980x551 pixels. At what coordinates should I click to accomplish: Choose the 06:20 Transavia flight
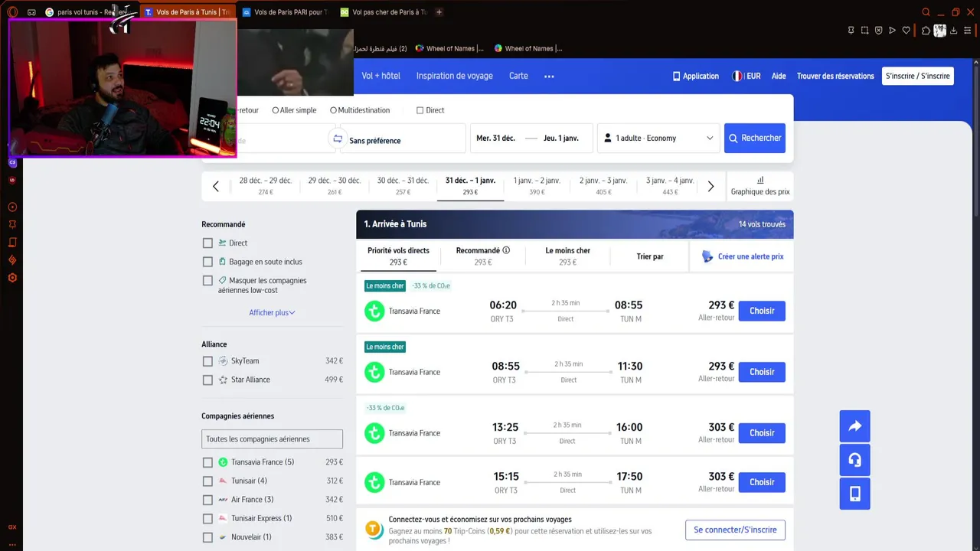[762, 311]
